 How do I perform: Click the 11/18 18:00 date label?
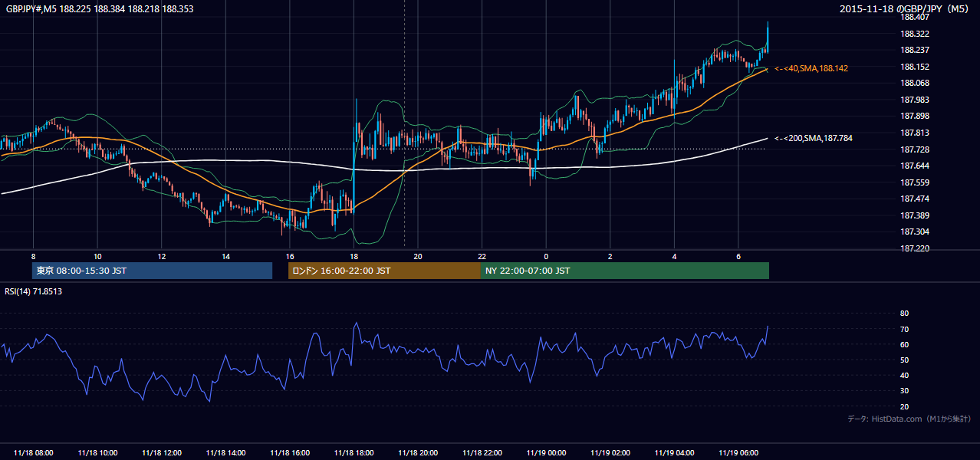click(354, 453)
